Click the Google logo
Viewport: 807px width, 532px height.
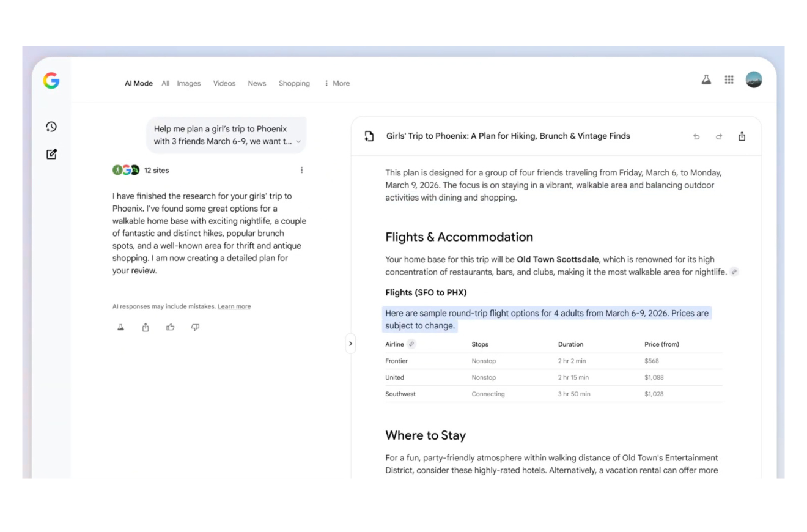(x=51, y=81)
